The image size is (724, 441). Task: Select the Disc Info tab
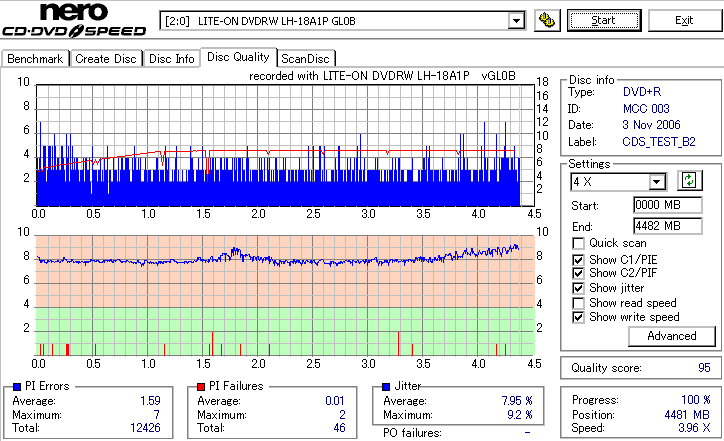[171, 59]
